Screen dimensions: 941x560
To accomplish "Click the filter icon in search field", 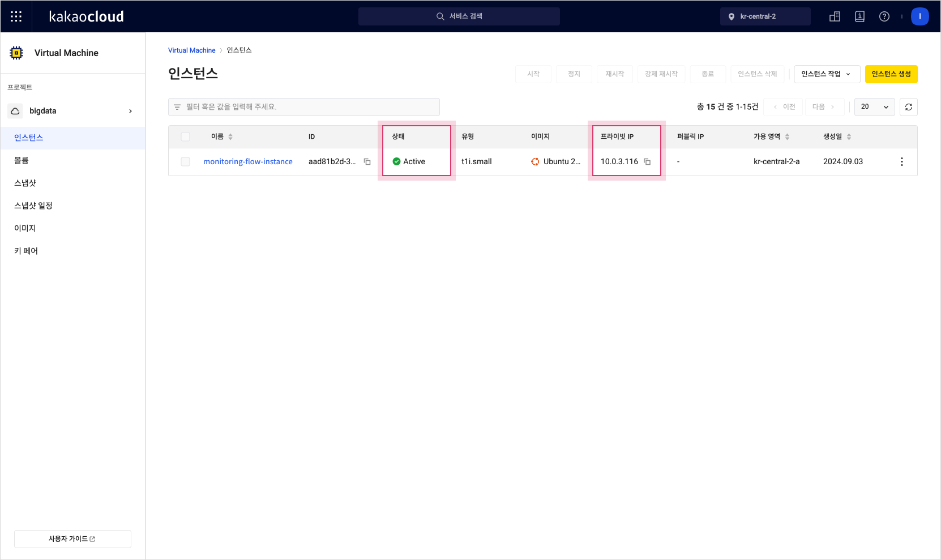I will click(177, 107).
